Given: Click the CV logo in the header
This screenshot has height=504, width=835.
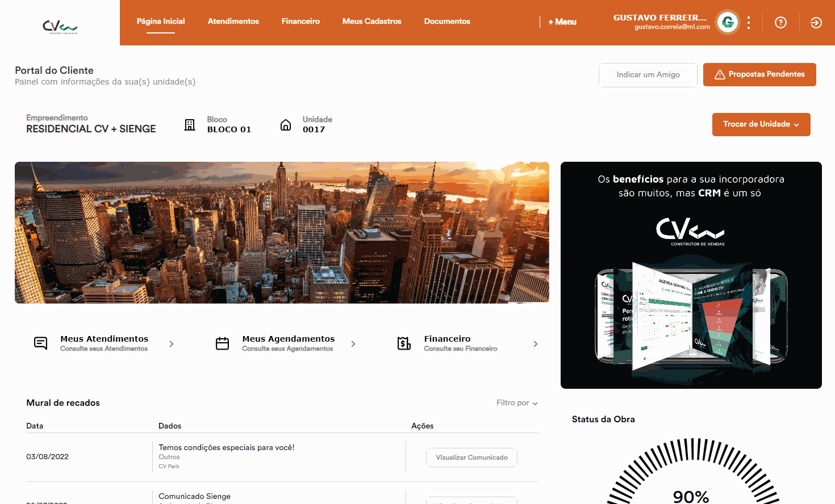Looking at the screenshot, I should 60,27.
